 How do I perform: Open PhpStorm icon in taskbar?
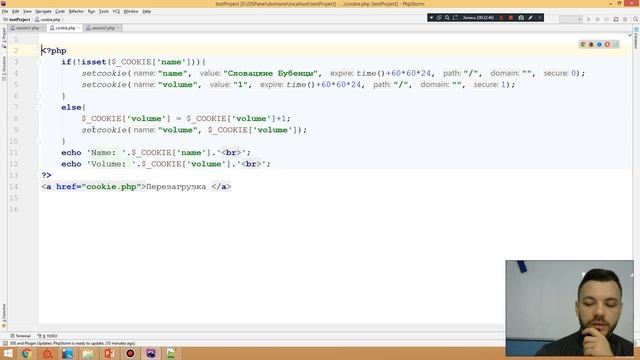(151, 353)
